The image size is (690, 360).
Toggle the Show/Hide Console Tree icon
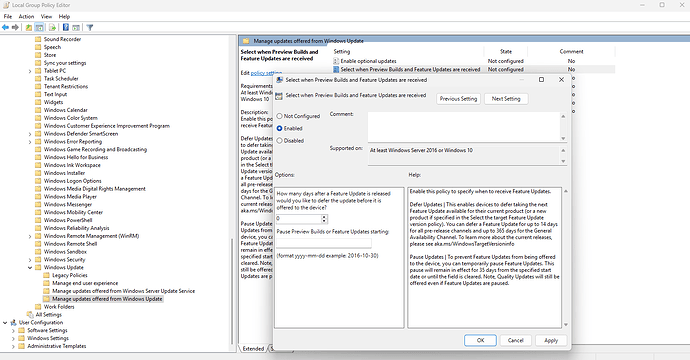tap(39, 27)
